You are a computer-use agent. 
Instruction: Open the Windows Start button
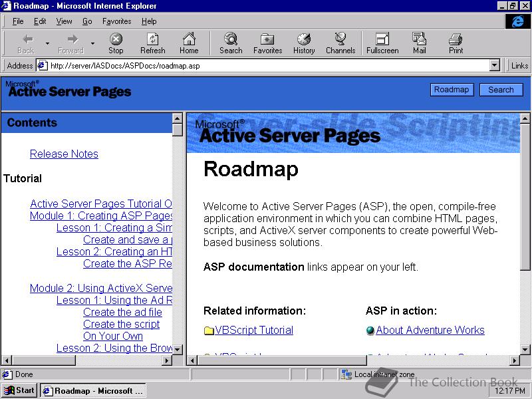[x=19, y=390]
